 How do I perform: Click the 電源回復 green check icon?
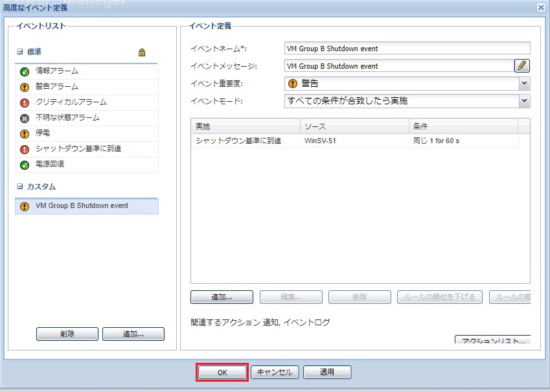[x=25, y=165]
